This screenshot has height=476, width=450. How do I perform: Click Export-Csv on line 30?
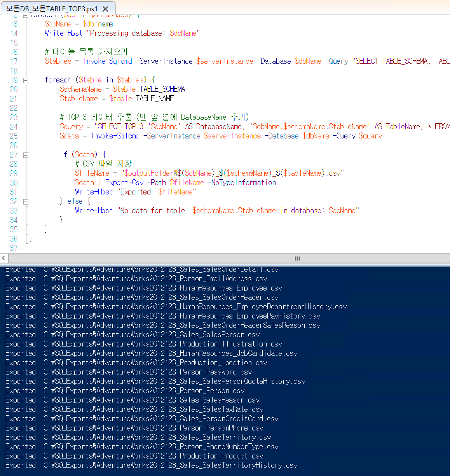tap(124, 182)
